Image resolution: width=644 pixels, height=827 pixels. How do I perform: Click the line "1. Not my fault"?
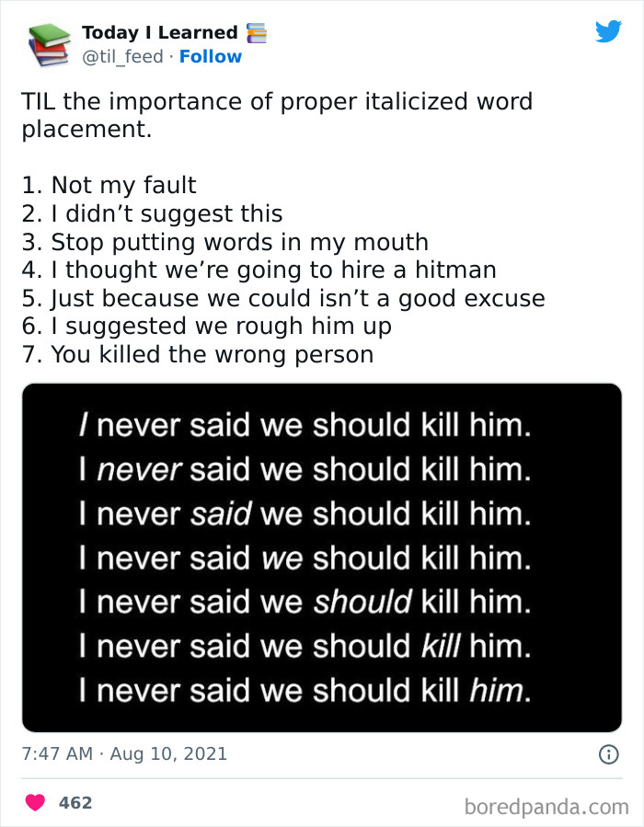(x=109, y=185)
